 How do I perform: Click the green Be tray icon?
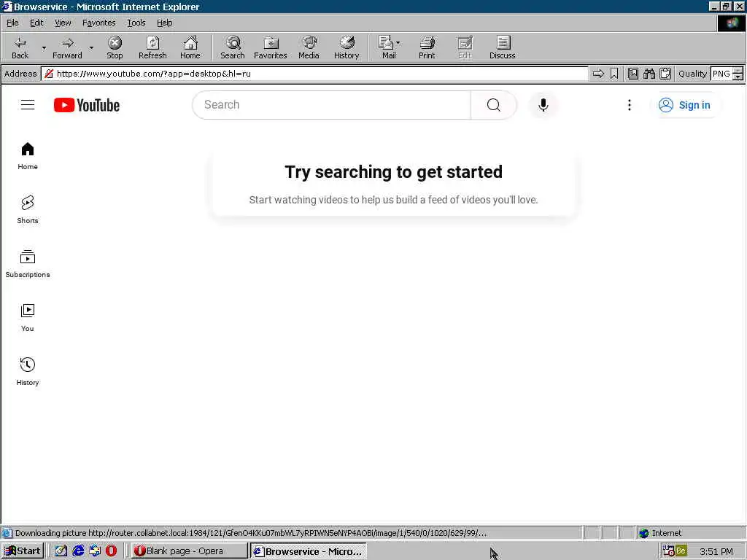coord(681,551)
